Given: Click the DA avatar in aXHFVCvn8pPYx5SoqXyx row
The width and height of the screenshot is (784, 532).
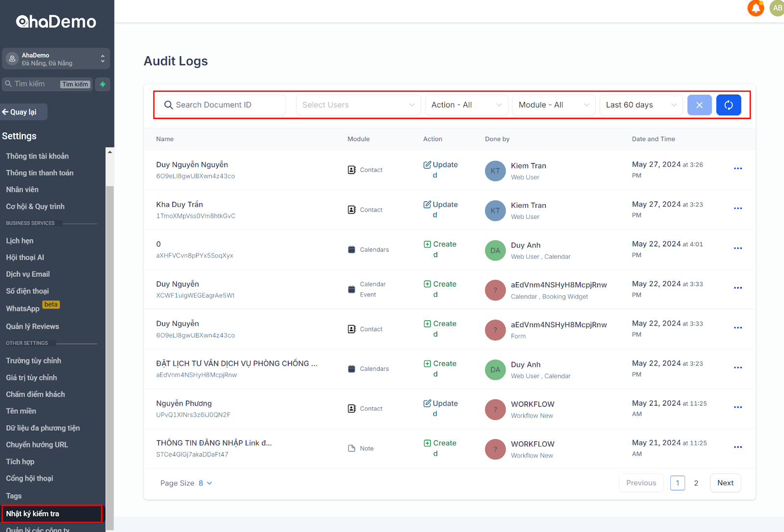Looking at the screenshot, I should coord(495,250).
